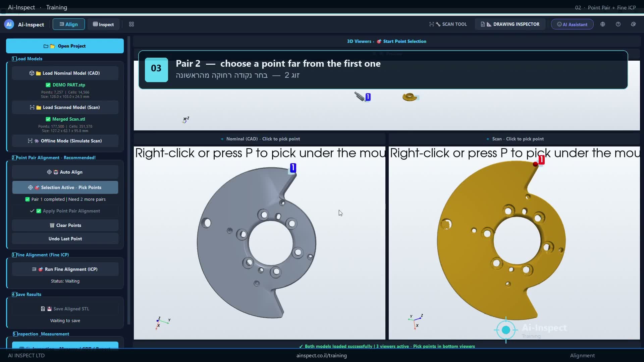Click the globe language icon

click(x=603, y=24)
